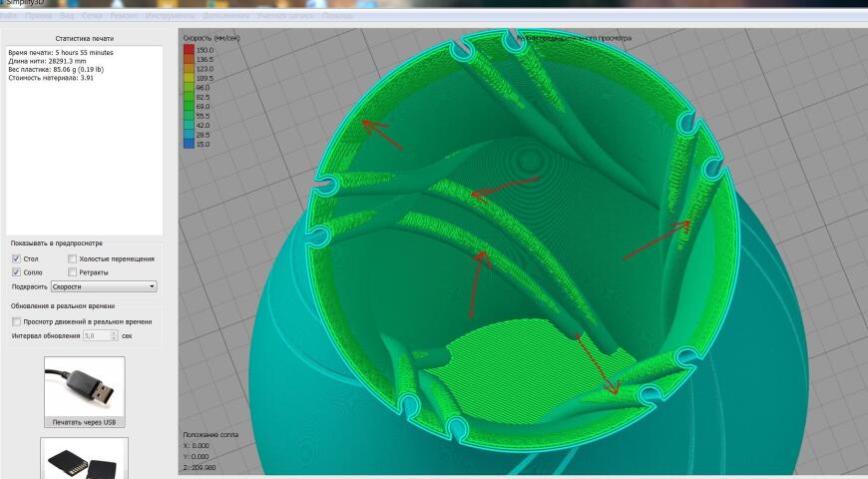
Task: Open the Подкрасить dropdown showing Скорости
Action: coord(104,286)
